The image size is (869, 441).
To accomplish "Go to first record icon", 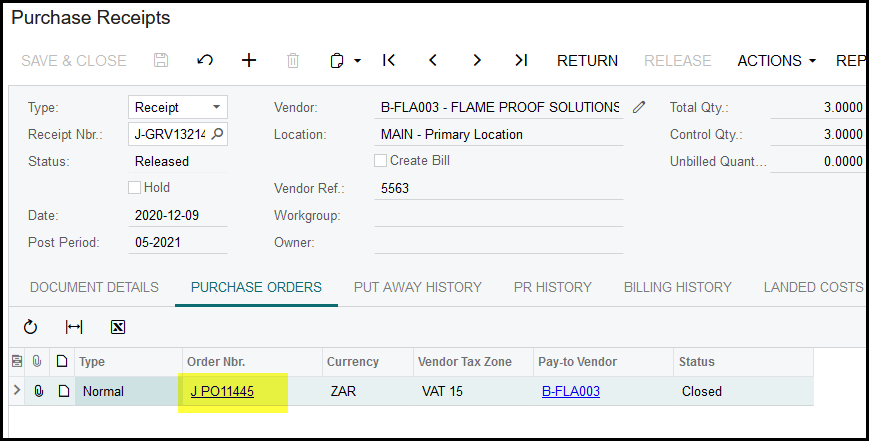I will point(389,60).
